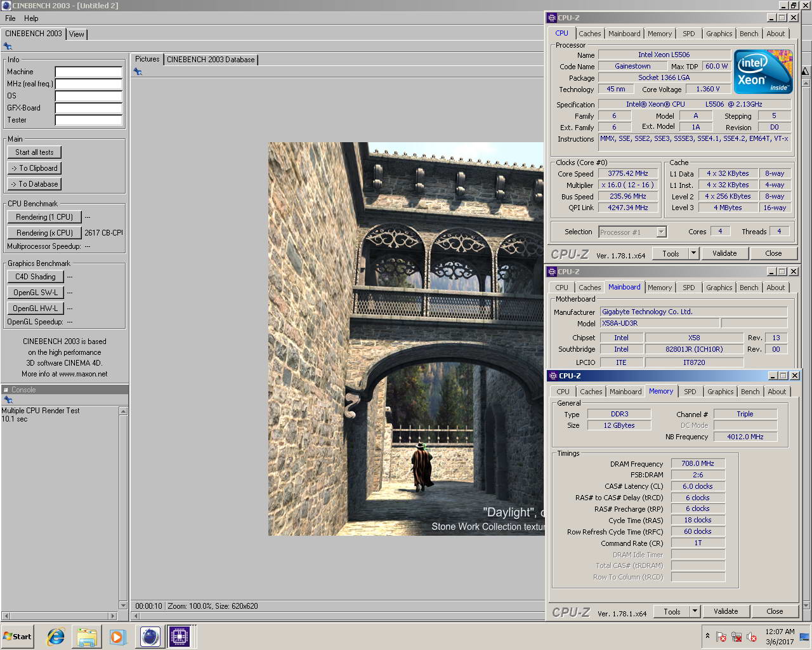Click the Machine input field
Screen dimensions: 812x650
(x=88, y=72)
